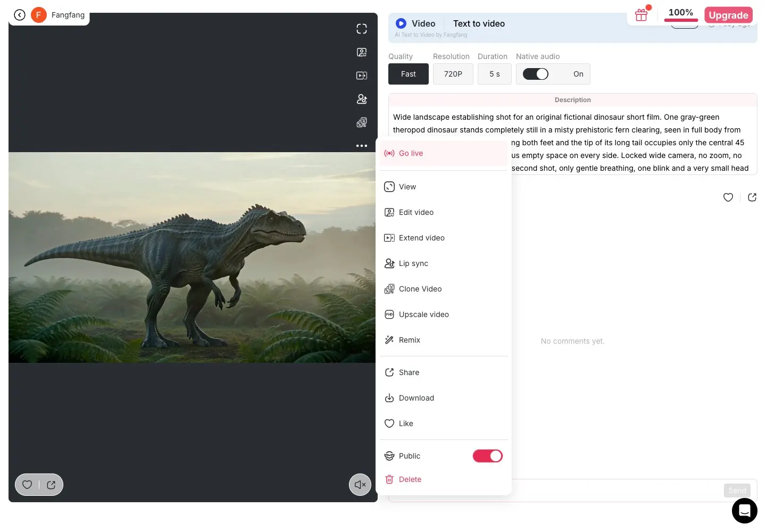
Task: Select Edit video from the menu
Action: click(x=444, y=212)
